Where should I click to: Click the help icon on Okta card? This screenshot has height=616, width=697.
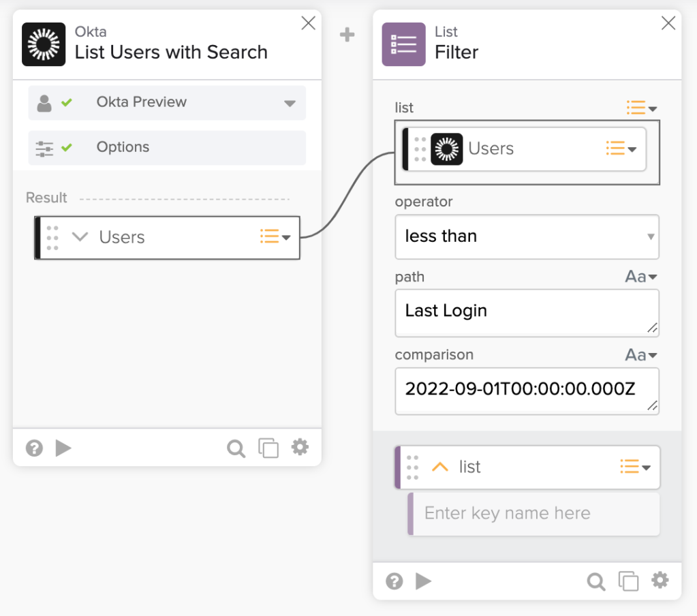point(34,448)
